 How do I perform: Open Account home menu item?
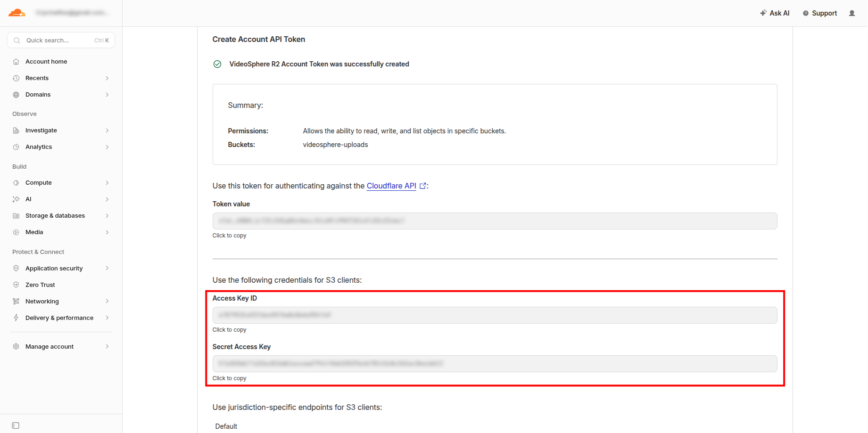coord(61,62)
